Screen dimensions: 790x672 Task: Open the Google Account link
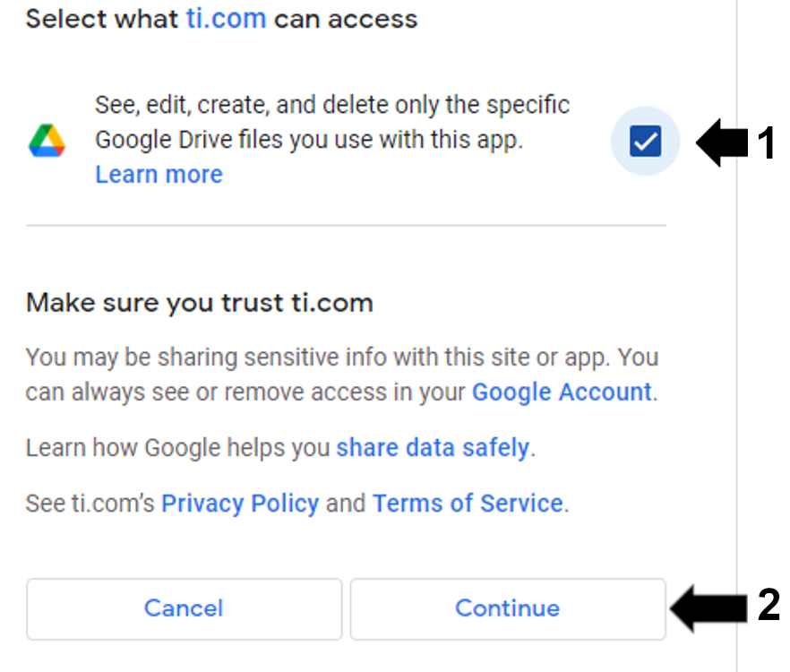(x=562, y=392)
